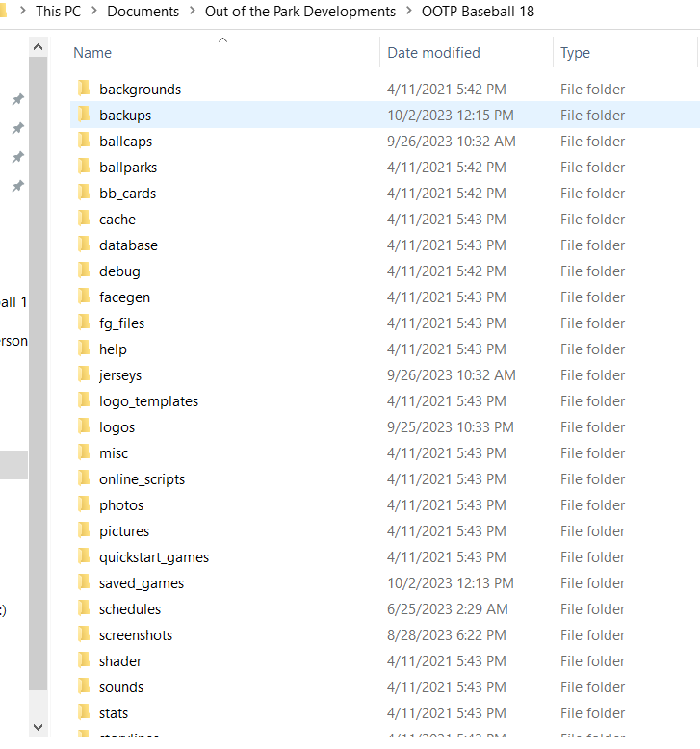Sort by Type column header
Image resolution: width=700 pixels, height=749 pixels.
pos(575,53)
